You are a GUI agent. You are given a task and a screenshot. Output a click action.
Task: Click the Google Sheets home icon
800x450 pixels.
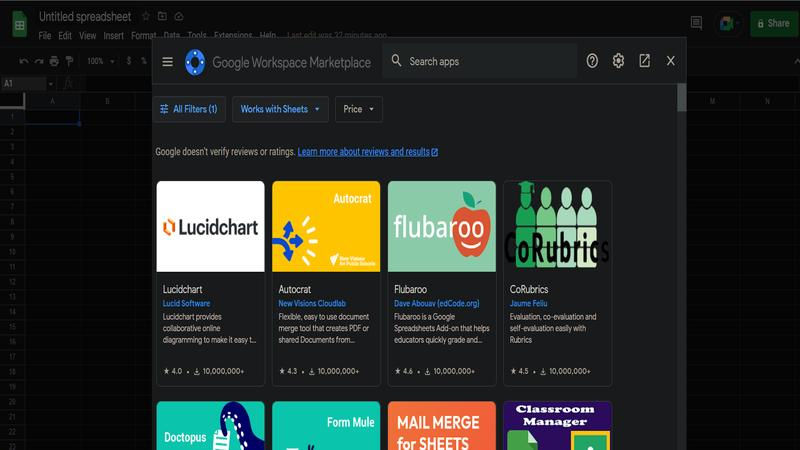click(19, 24)
